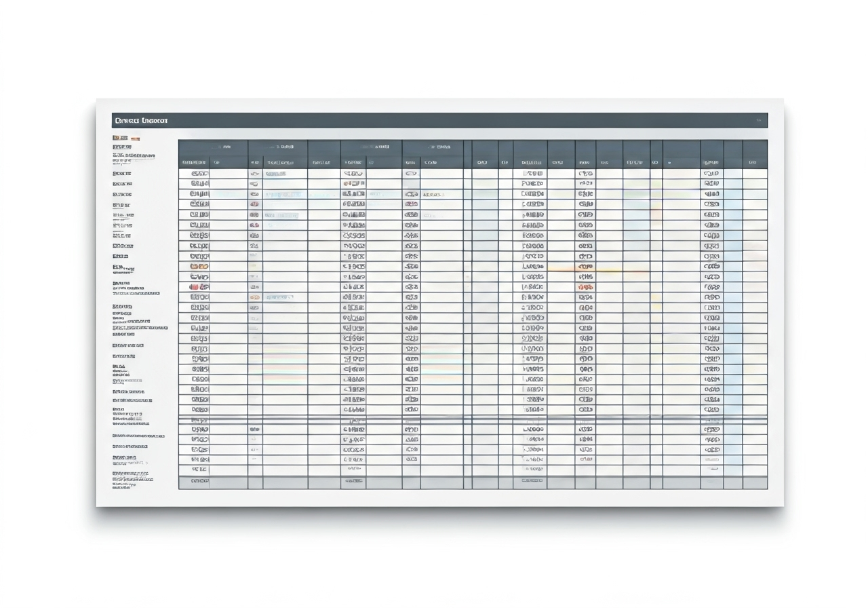Select the first cell of the gray totals row
Image resolution: width=868 pixels, height=608 pixels.
[199, 481]
